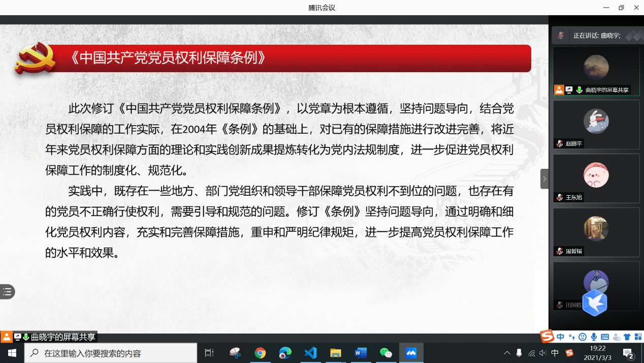Open the notification center with 2 alerts
Viewport: 644px width, 363px height.
(x=628, y=353)
